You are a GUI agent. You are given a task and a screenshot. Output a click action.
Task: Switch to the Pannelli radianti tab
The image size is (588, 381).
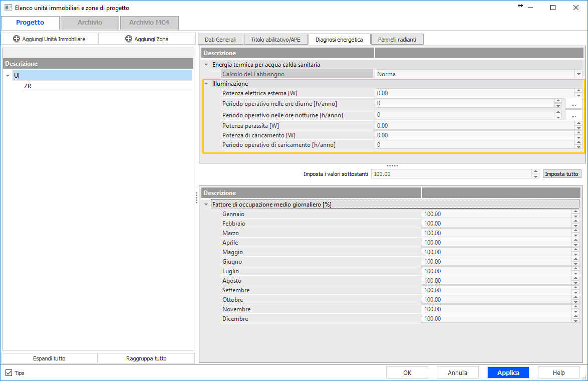pos(397,40)
